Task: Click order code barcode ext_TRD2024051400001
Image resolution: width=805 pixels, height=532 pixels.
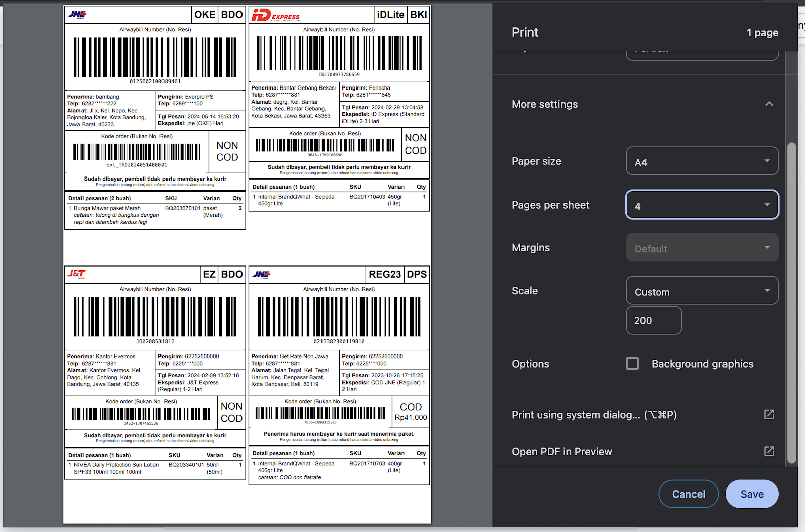Action: [137, 152]
